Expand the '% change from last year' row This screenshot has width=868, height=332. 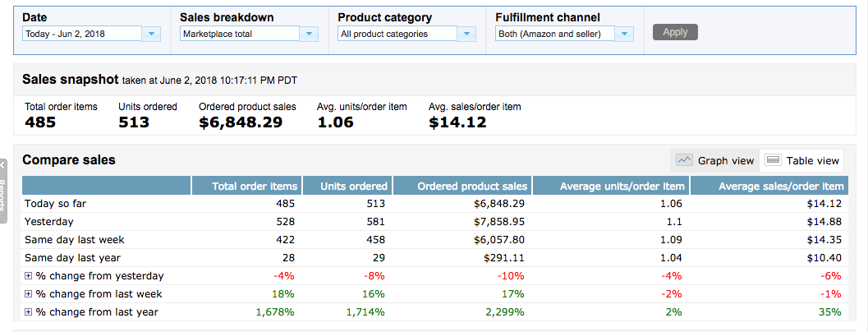pos(28,312)
